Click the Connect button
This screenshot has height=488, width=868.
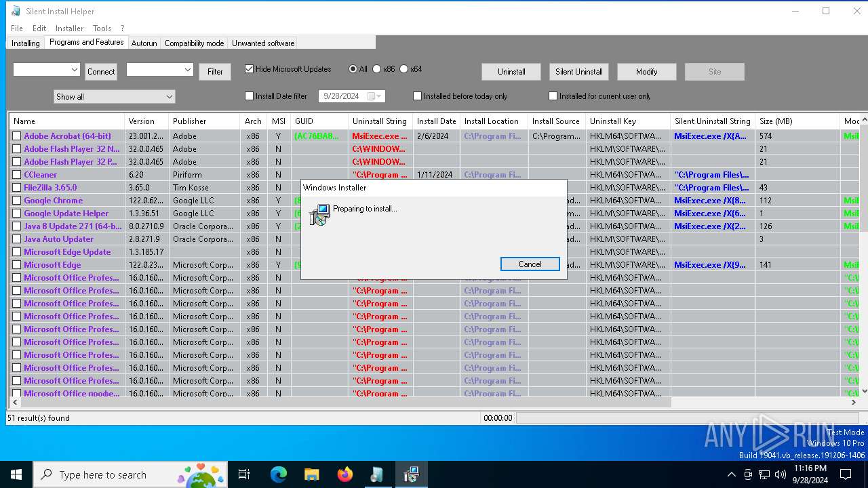click(101, 72)
